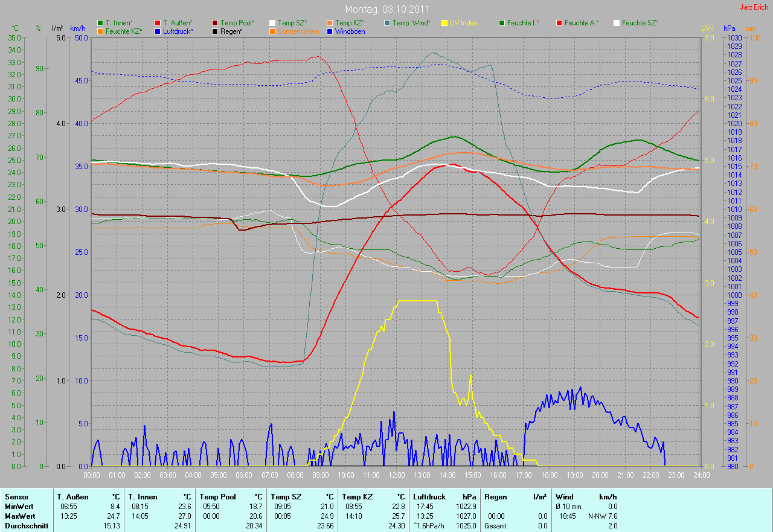Select the T. Innen maximum value 27.0
Viewport: 773px width, 532px height.
(x=184, y=516)
